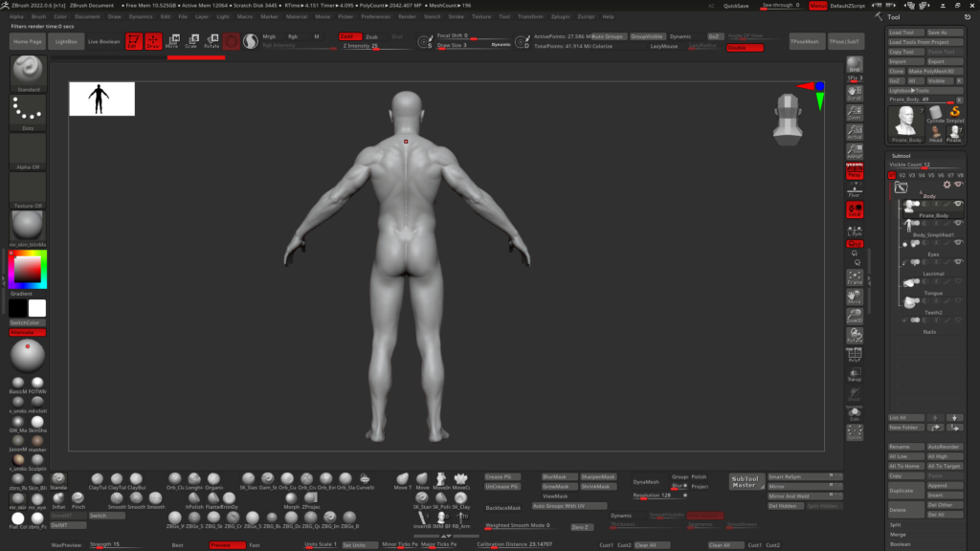The height and width of the screenshot is (551, 980).
Task: Expand the Subtool palette header
Action: tap(901, 155)
